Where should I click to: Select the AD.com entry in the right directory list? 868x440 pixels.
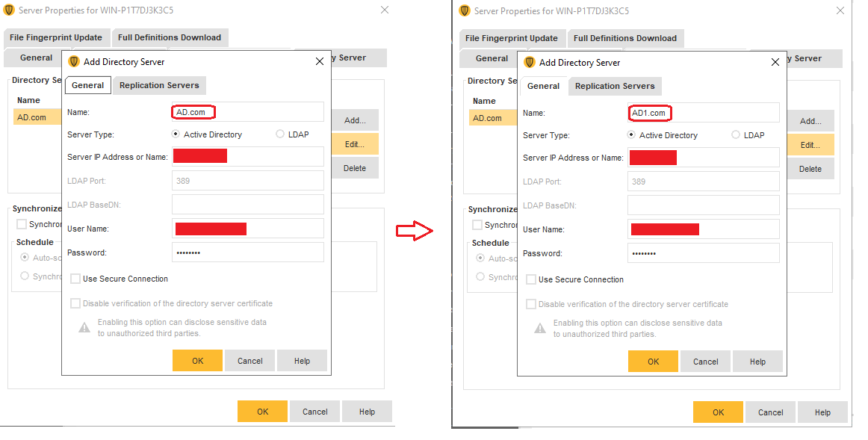490,118
